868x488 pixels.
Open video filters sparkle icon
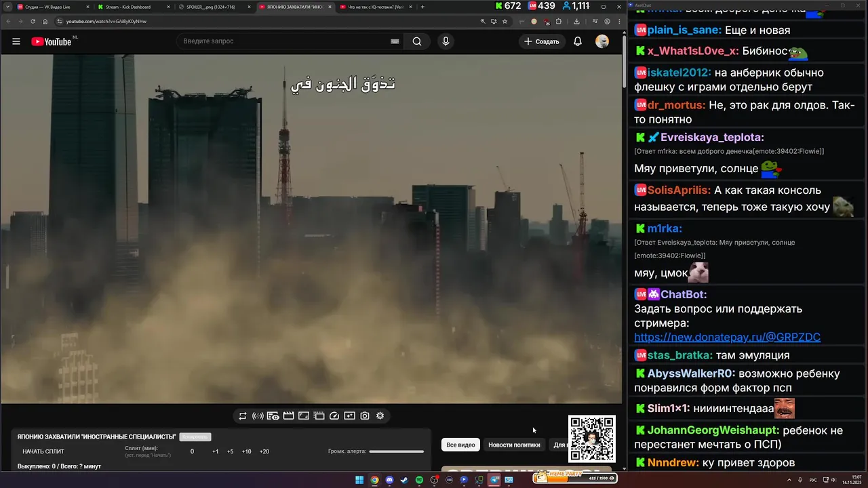[349, 416]
